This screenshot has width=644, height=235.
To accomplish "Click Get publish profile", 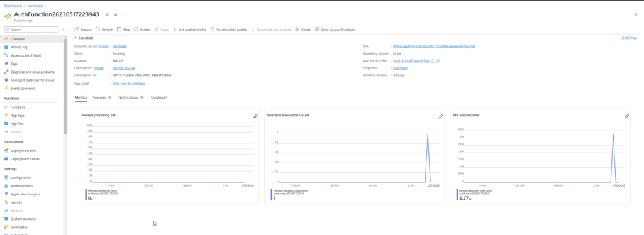I will (189, 30).
